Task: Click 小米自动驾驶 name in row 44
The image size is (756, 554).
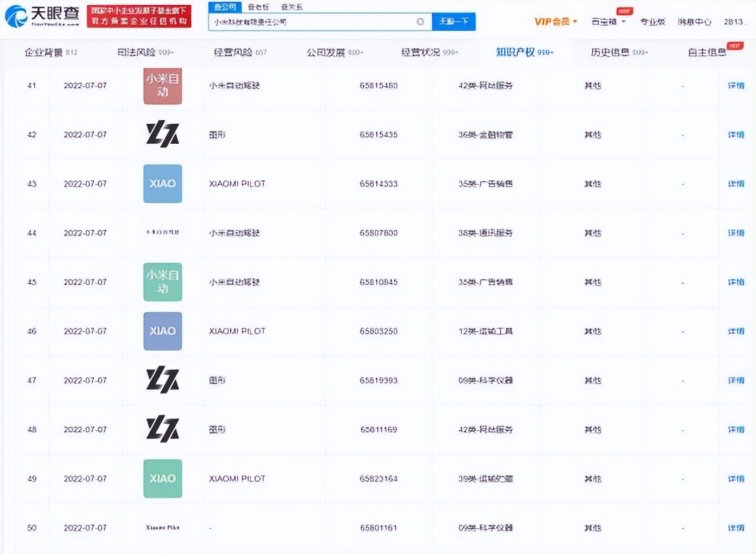Action: point(234,233)
